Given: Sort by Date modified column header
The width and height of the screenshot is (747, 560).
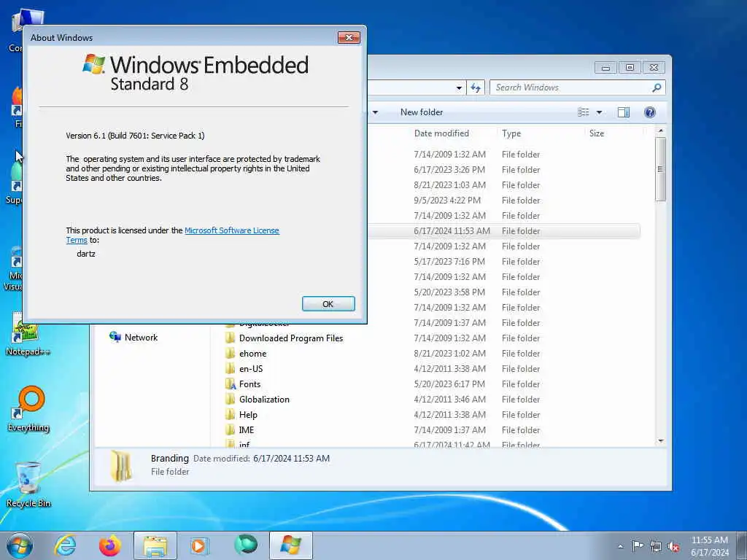Looking at the screenshot, I should click(x=441, y=133).
